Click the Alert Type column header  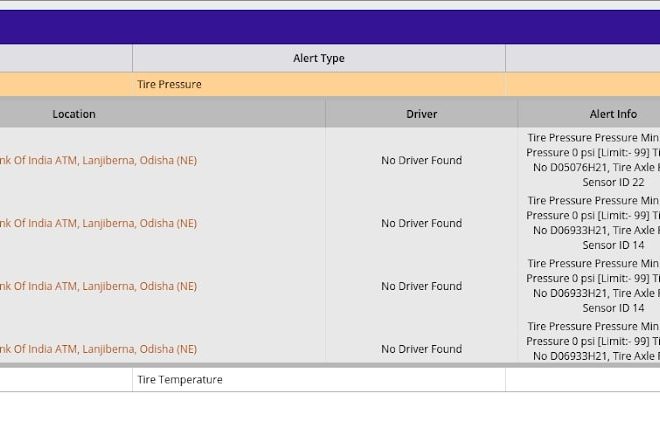tap(318, 58)
